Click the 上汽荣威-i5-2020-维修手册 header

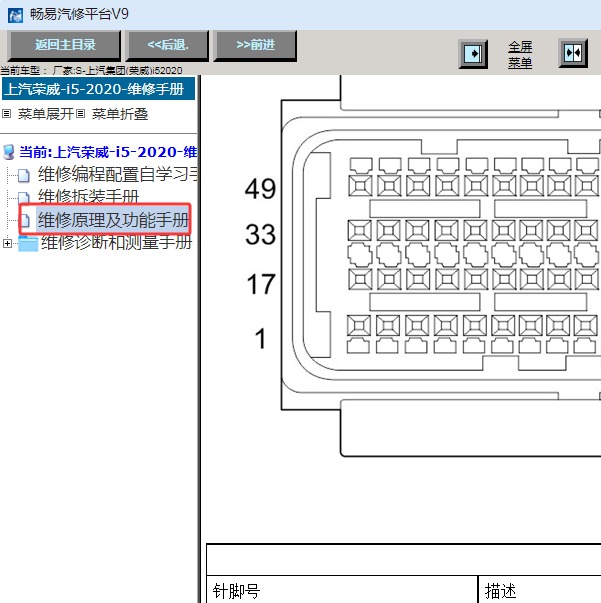pos(98,89)
